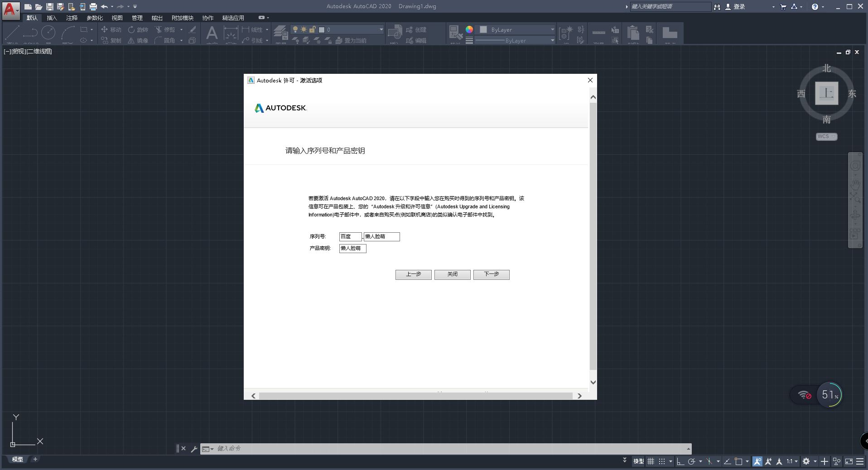Select the Polyline tool in the ribbon
This screenshot has width=868, height=470.
point(30,33)
